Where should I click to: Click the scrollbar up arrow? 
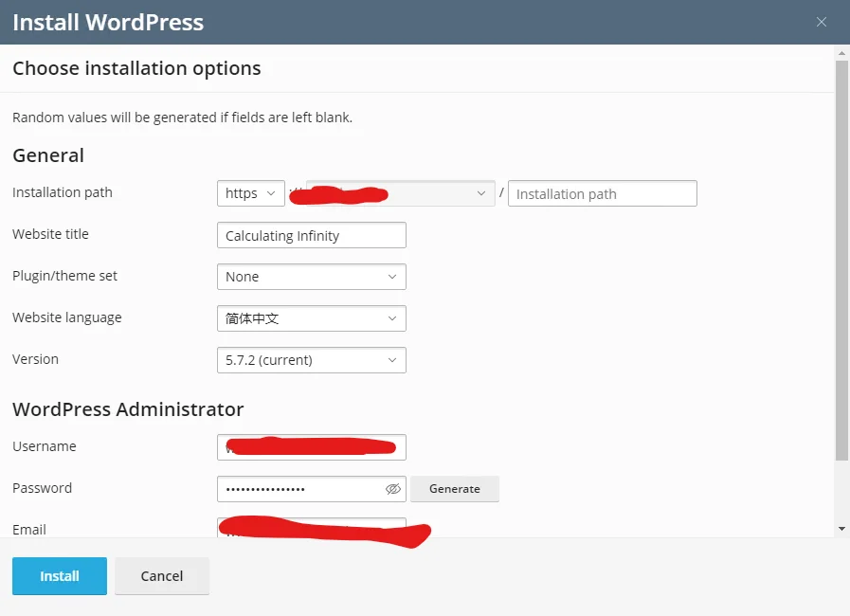pyautogui.click(x=841, y=52)
